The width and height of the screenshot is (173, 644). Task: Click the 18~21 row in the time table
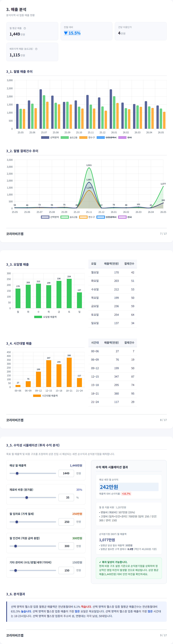(113, 393)
